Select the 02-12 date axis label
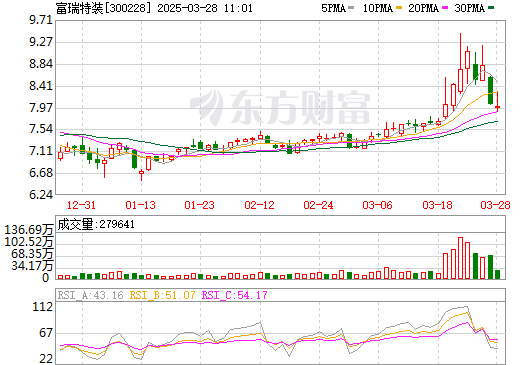This screenshot has width=520, height=365. (x=259, y=205)
